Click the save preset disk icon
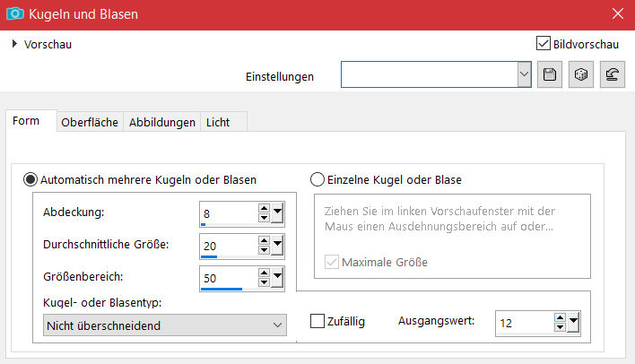 coord(550,75)
